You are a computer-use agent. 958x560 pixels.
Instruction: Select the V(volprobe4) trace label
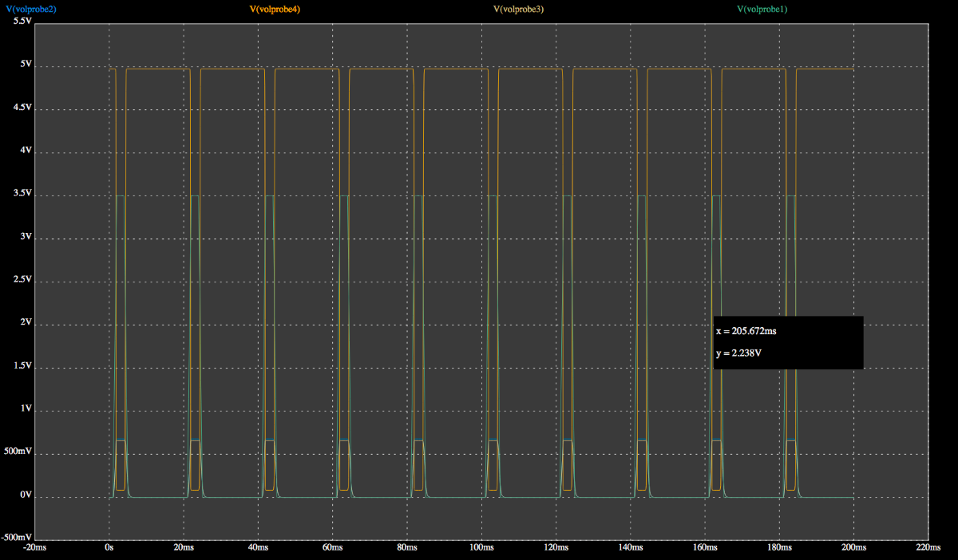coord(275,9)
